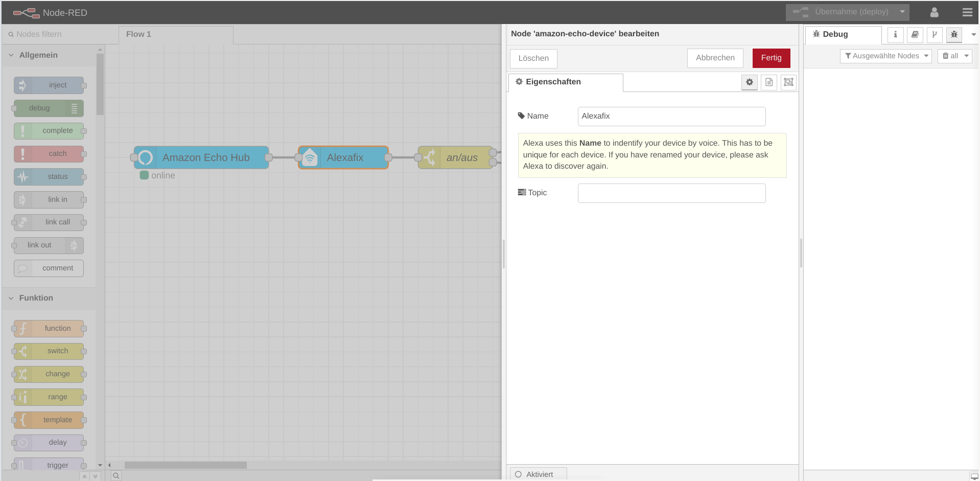
Task: Open the help book sidebar icon
Action: point(915,34)
